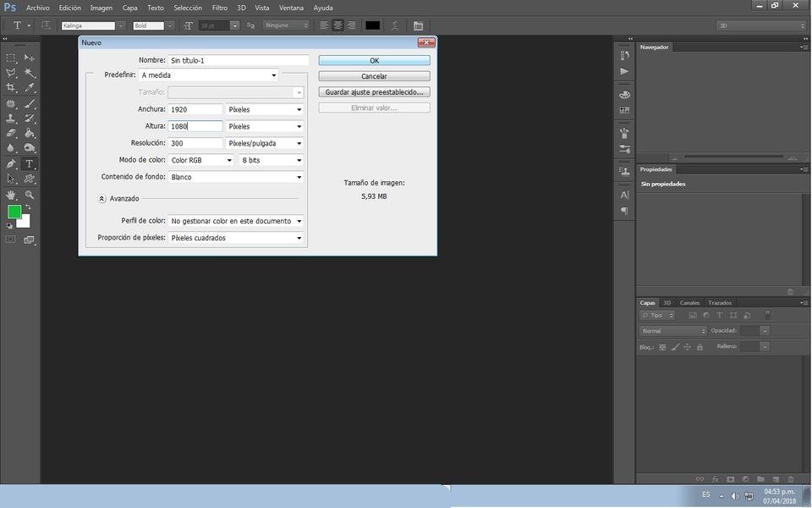Click Guardar ajuste preestablecido button
This screenshot has height=508, width=812.
375,92
